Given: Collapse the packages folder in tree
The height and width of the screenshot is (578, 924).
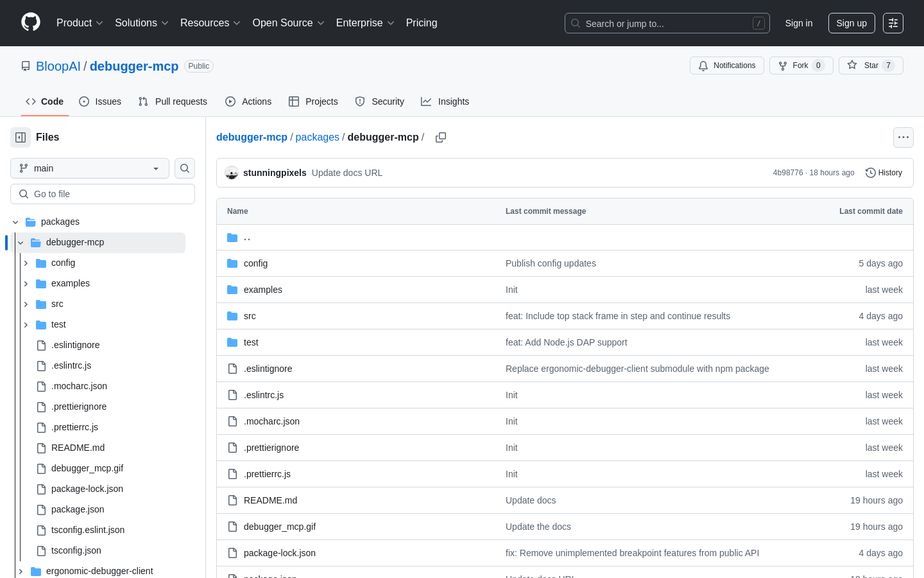Looking at the screenshot, I should (15, 222).
